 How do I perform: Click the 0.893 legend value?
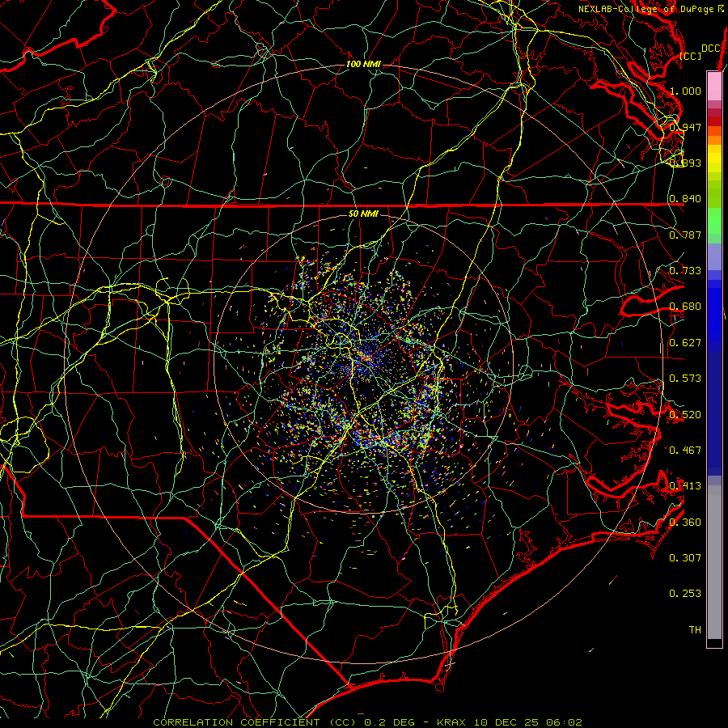(x=685, y=163)
